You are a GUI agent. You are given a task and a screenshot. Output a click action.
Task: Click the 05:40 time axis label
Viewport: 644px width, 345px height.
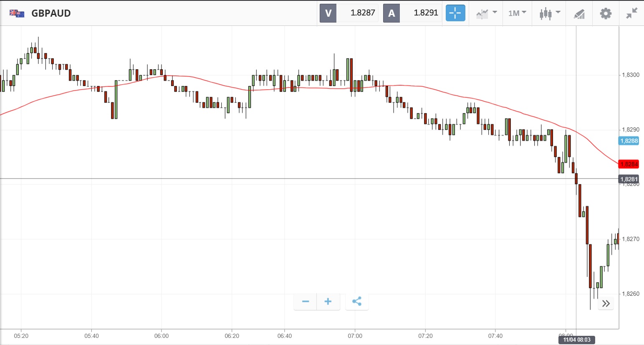coord(91,336)
